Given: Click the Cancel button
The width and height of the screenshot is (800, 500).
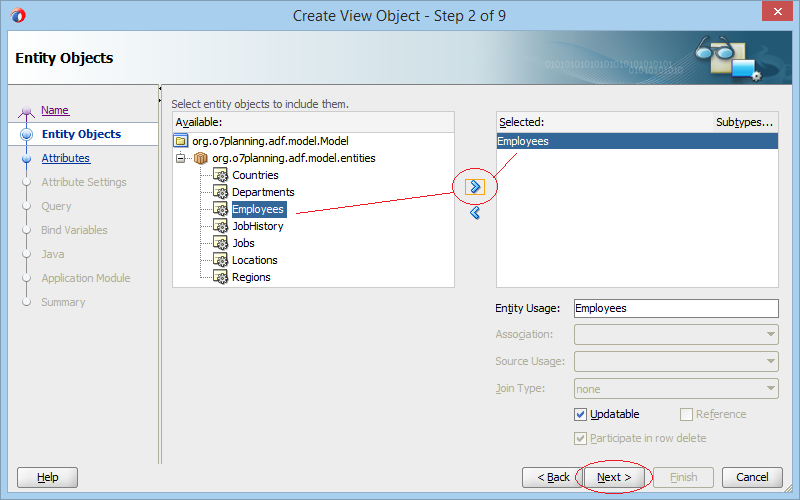Looking at the screenshot, I should point(752,478).
